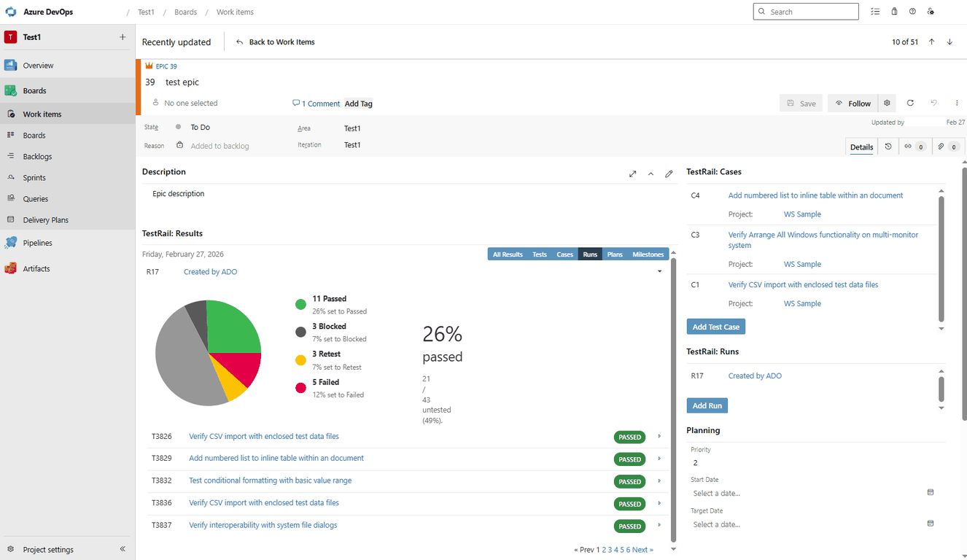This screenshot has width=967, height=560.
Task: Open Project settings gear
Action: (x=11, y=549)
